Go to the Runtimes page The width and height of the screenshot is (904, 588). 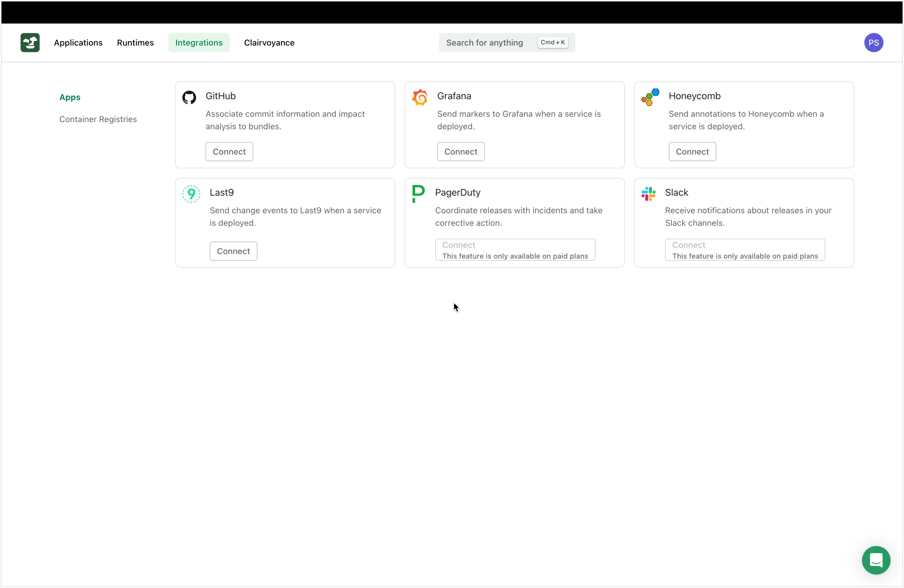coord(135,43)
